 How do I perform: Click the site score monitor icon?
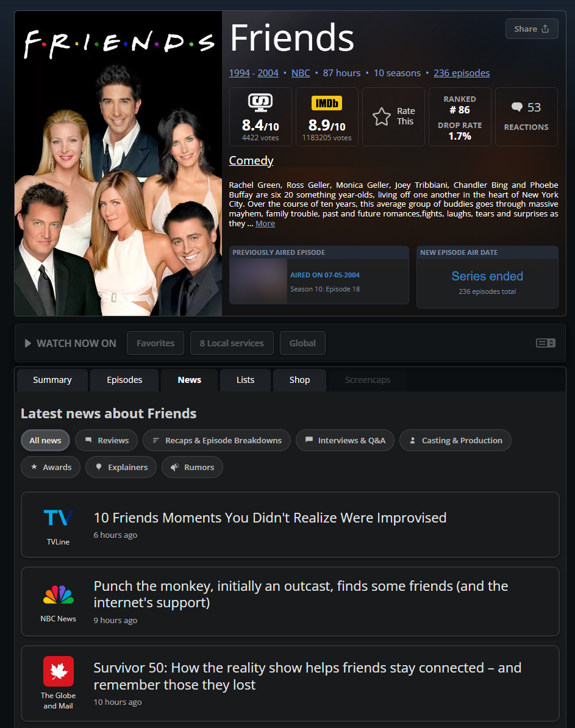coord(260,102)
